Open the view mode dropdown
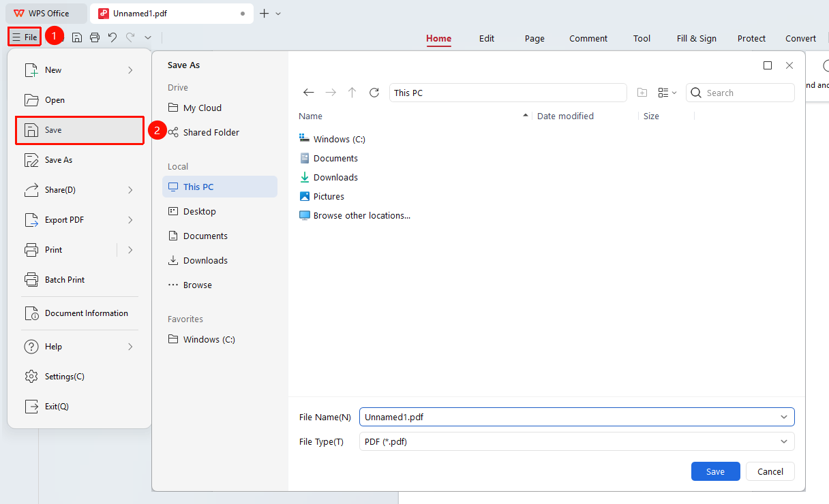829x504 pixels. click(667, 93)
